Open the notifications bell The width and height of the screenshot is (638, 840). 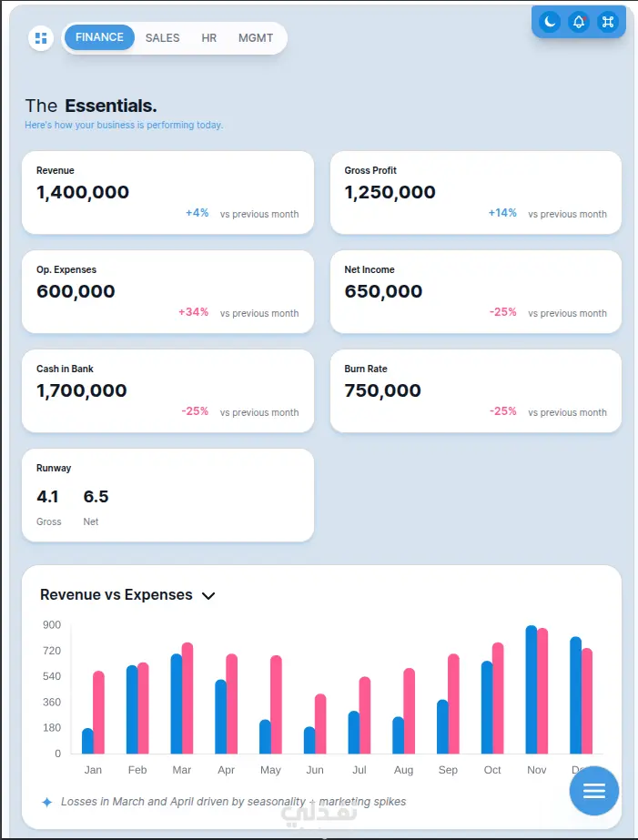[x=579, y=22]
